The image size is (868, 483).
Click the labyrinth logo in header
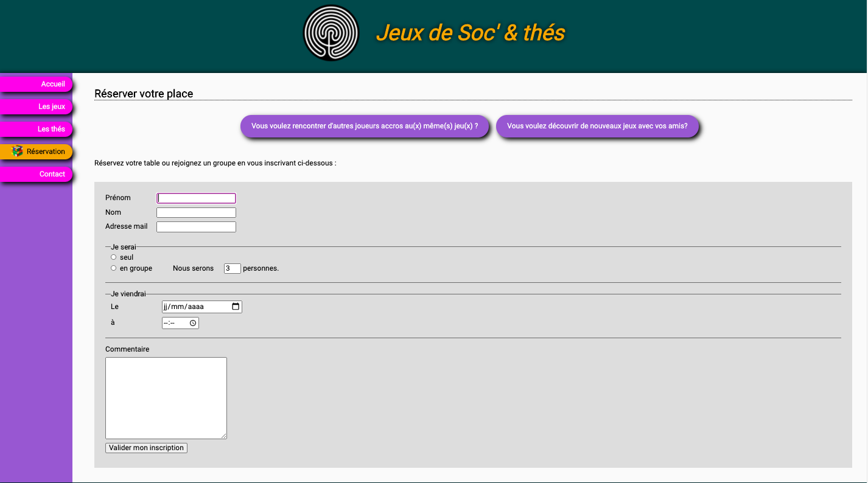tap(331, 33)
